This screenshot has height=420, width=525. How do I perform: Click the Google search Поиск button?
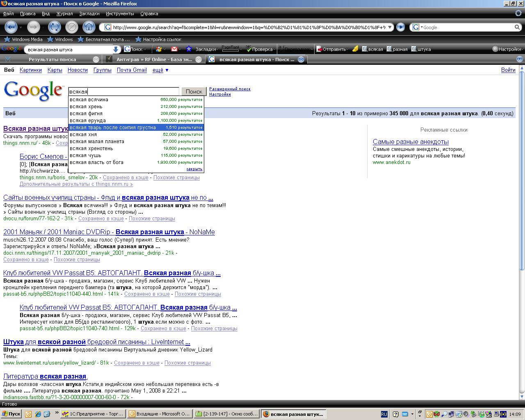(x=194, y=91)
